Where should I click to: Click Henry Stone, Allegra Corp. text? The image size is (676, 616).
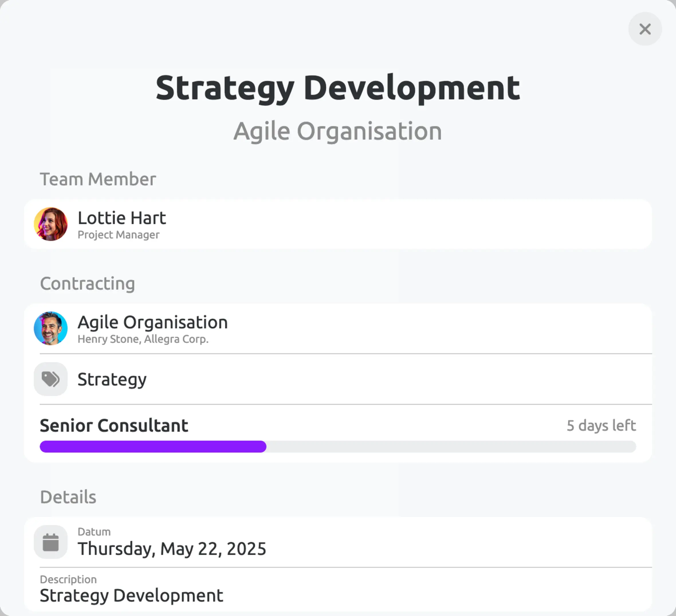pos(143,339)
